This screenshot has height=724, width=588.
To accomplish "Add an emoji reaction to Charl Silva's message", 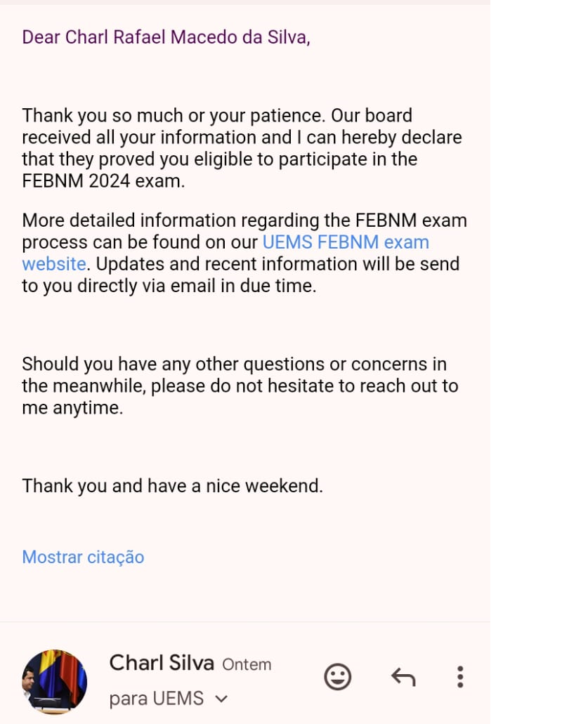I will point(338,677).
